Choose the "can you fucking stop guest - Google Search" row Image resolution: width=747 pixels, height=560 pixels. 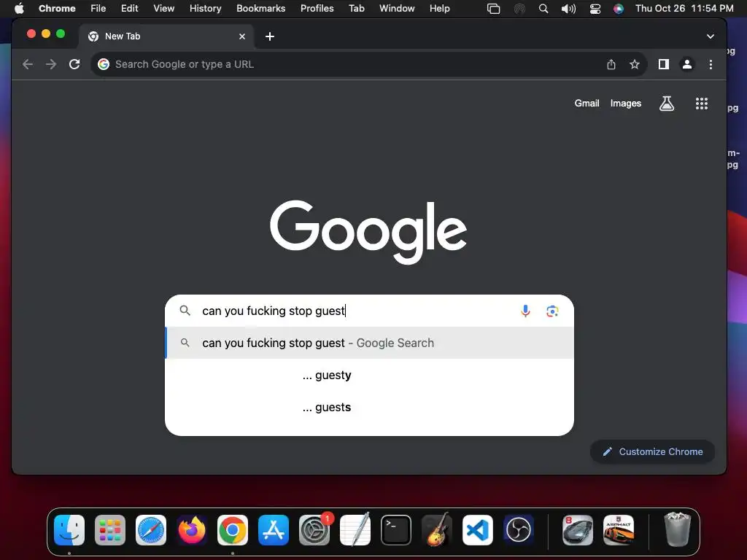369,343
